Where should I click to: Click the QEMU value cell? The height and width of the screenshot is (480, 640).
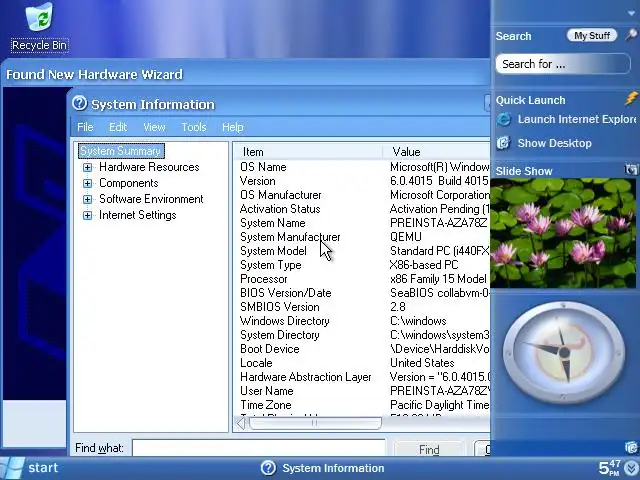pos(406,237)
